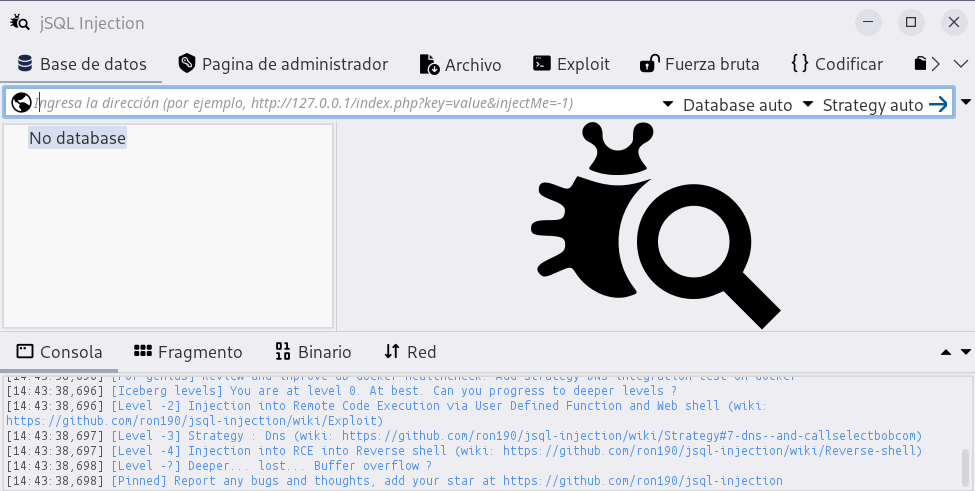The height and width of the screenshot is (491, 975).
Task: Click the Red up-down arrows icon
Action: (x=391, y=351)
